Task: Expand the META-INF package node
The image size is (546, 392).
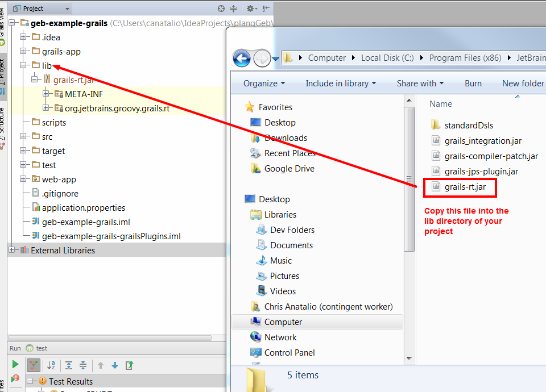Action: (45, 94)
